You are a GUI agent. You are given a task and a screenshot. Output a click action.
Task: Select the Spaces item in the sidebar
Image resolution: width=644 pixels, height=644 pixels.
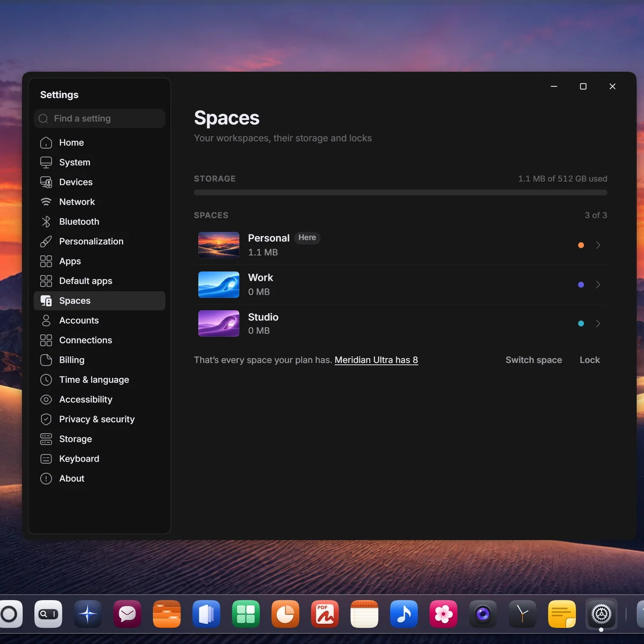99,301
